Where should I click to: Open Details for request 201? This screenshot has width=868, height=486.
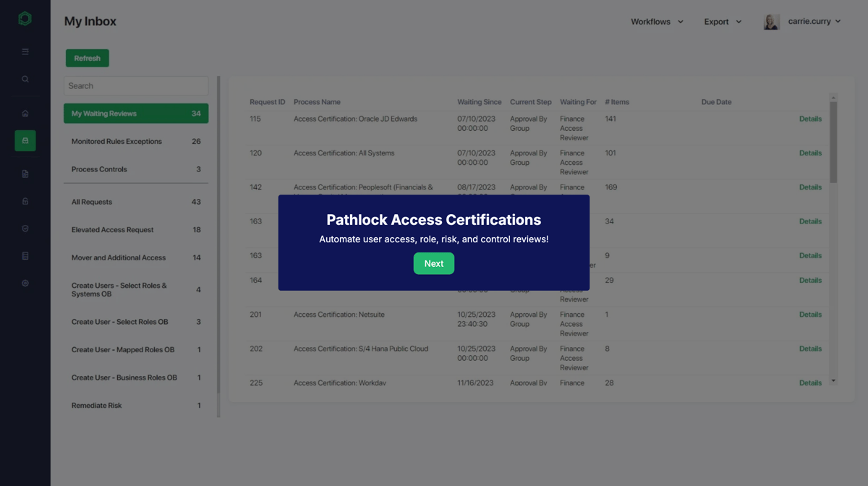click(810, 315)
